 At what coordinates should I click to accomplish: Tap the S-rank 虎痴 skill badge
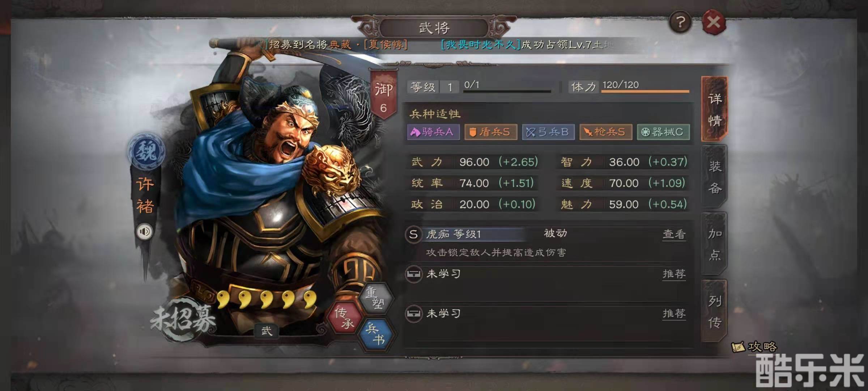point(413,234)
